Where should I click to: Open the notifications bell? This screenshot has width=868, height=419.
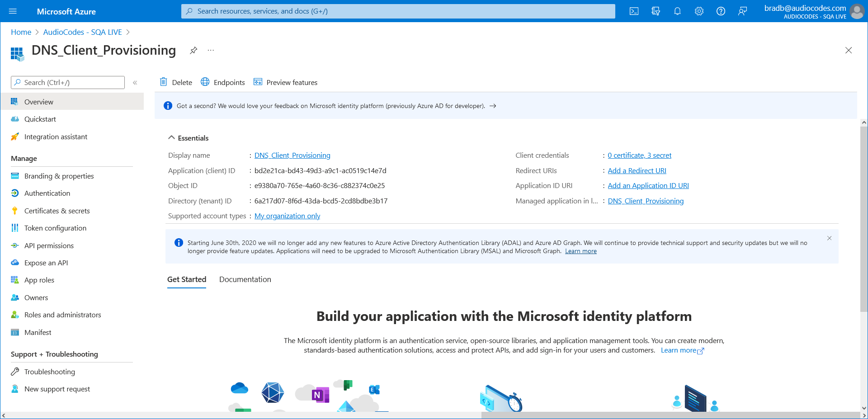click(677, 11)
